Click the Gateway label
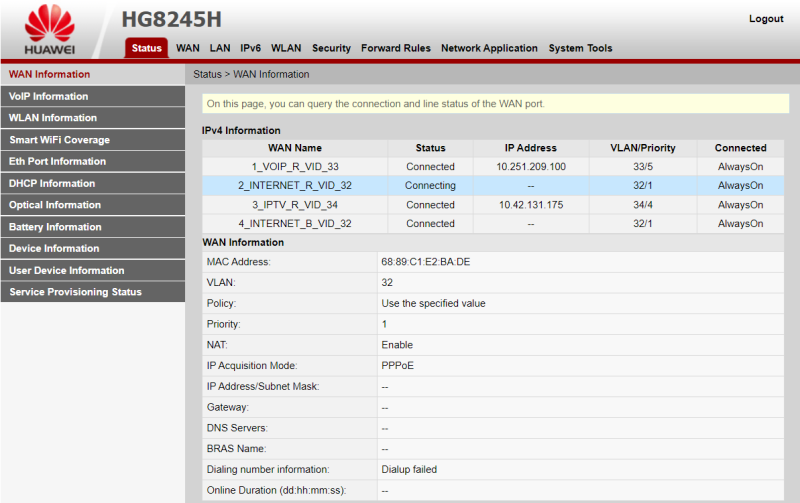The height and width of the screenshot is (503, 800). point(228,407)
